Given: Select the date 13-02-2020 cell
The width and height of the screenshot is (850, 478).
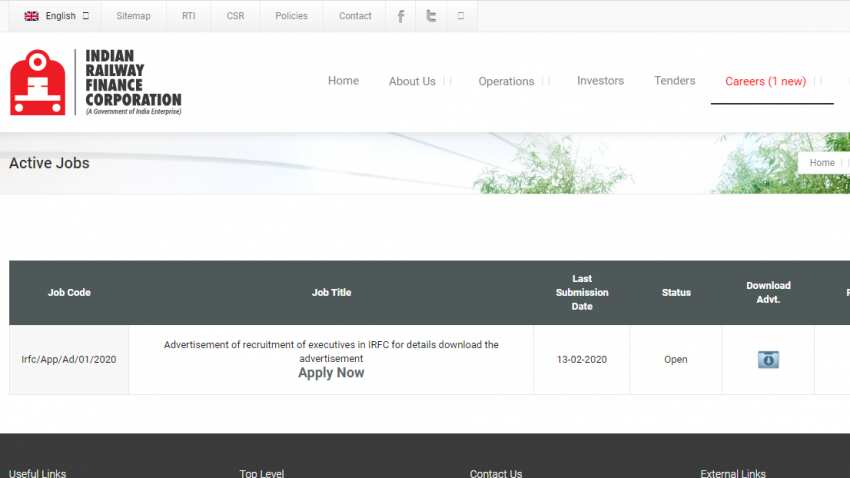Looking at the screenshot, I should [x=582, y=359].
